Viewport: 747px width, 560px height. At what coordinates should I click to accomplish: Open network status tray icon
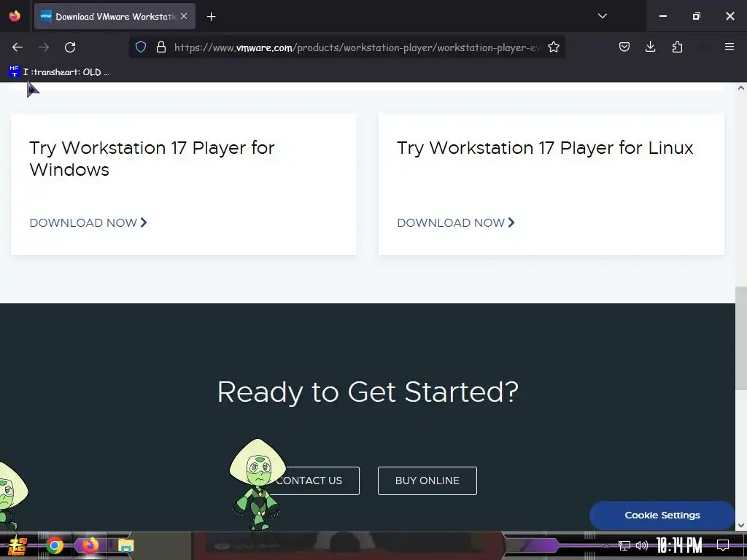624,545
